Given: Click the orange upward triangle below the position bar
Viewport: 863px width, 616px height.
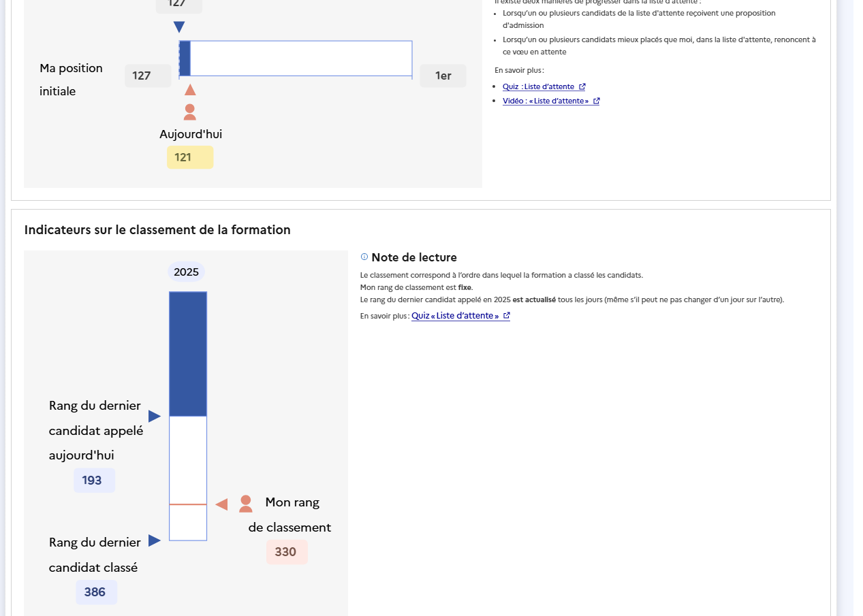Looking at the screenshot, I should (190, 90).
